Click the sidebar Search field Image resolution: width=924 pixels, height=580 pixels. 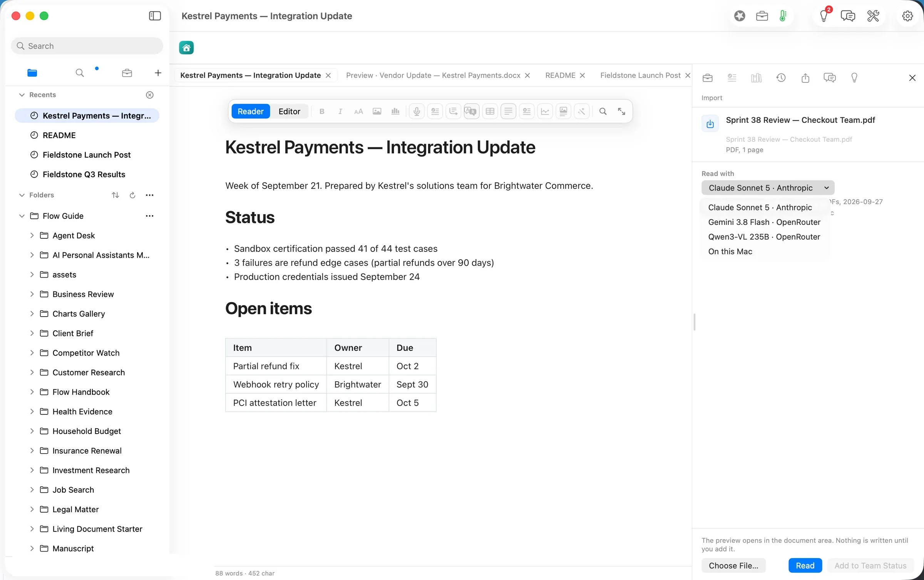click(87, 46)
